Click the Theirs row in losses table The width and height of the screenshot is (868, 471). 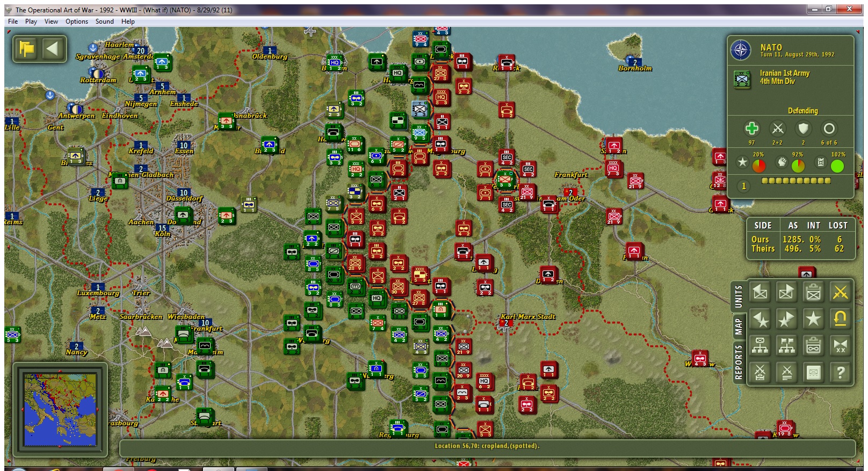tap(800, 249)
